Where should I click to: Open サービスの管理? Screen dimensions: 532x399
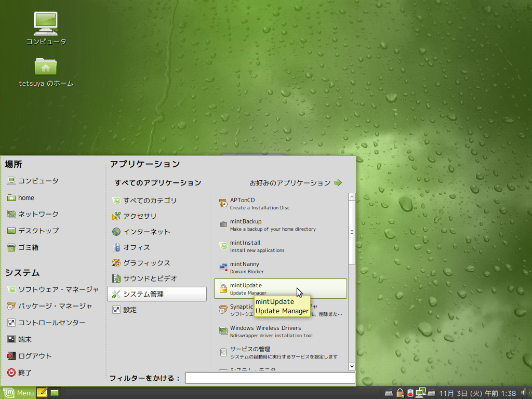tap(280, 353)
